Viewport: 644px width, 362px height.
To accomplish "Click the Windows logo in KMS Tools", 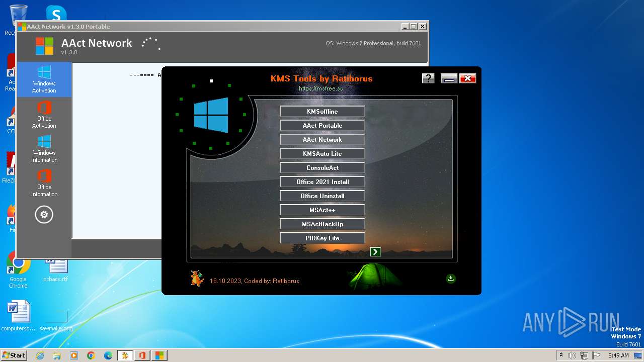I will (x=211, y=115).
